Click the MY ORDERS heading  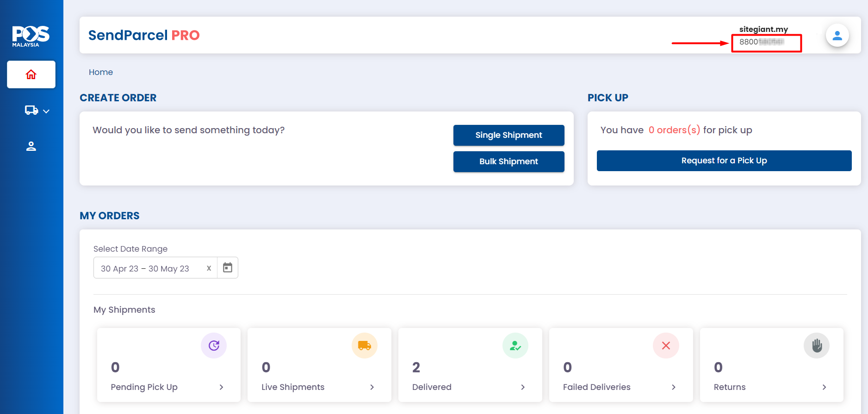coord(110,216)
